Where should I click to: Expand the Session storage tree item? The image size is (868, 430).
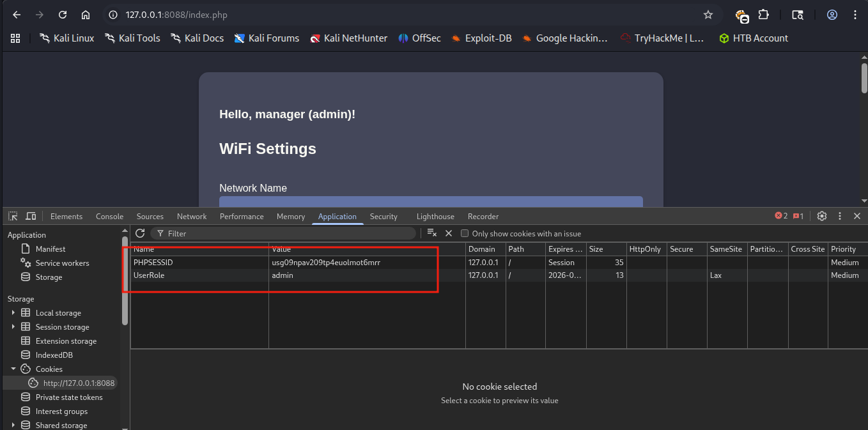pos(13,327)
